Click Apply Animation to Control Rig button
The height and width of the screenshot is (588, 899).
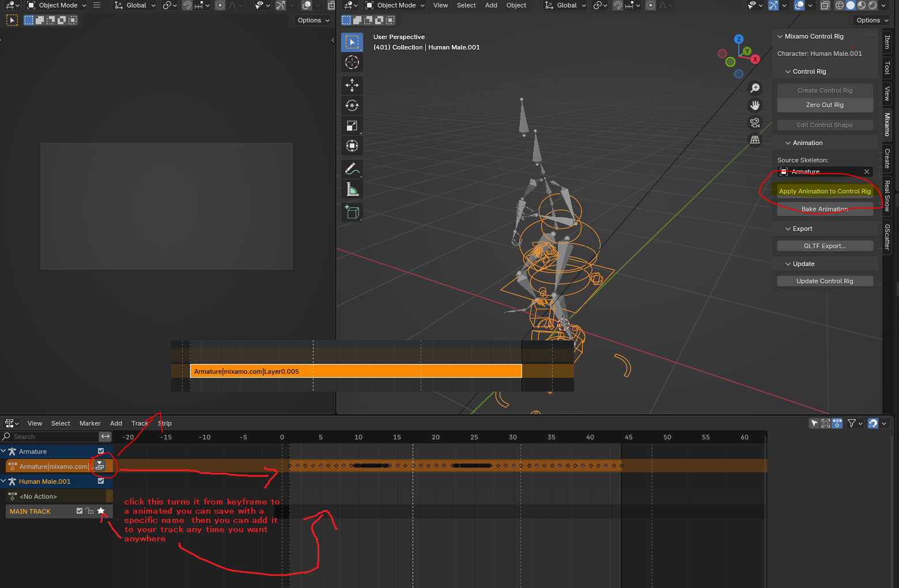[x=825, y=191]
